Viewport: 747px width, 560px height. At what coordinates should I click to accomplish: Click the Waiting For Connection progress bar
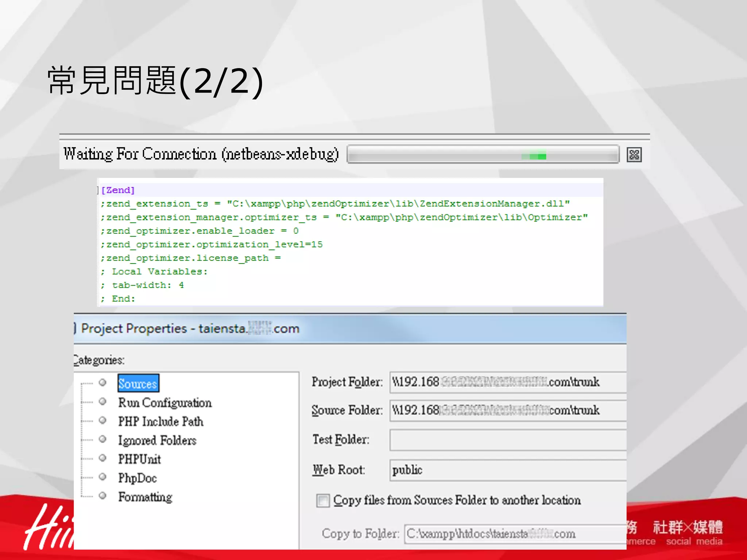[x=483, y=155]
